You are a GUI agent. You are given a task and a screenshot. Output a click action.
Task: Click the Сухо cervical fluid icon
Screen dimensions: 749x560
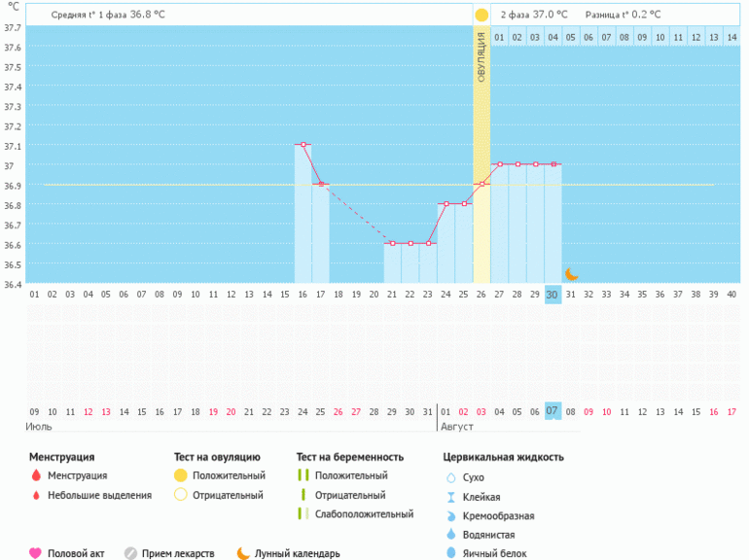point(450,478)
